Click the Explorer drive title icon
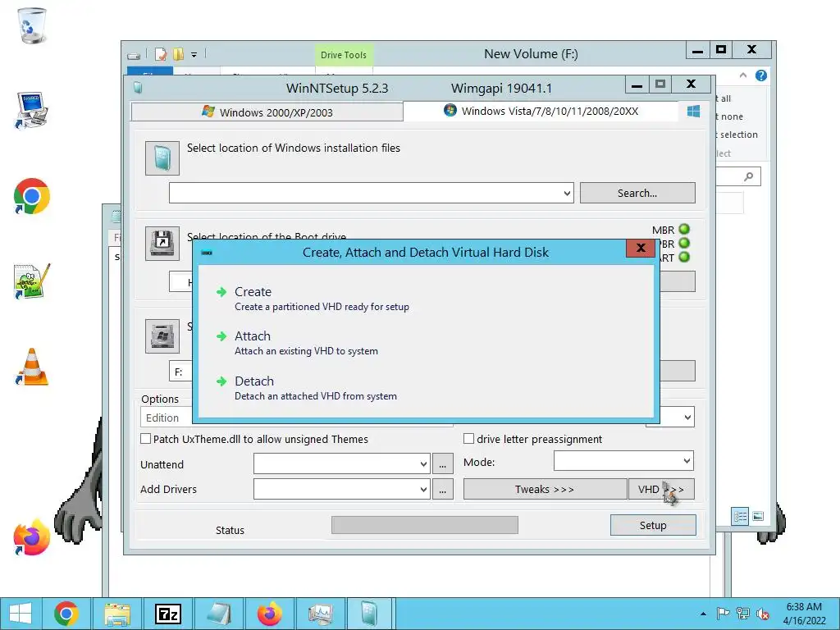The width and height of the screenshot is (840, 630). pyautogui.click(x=134, y=55)
